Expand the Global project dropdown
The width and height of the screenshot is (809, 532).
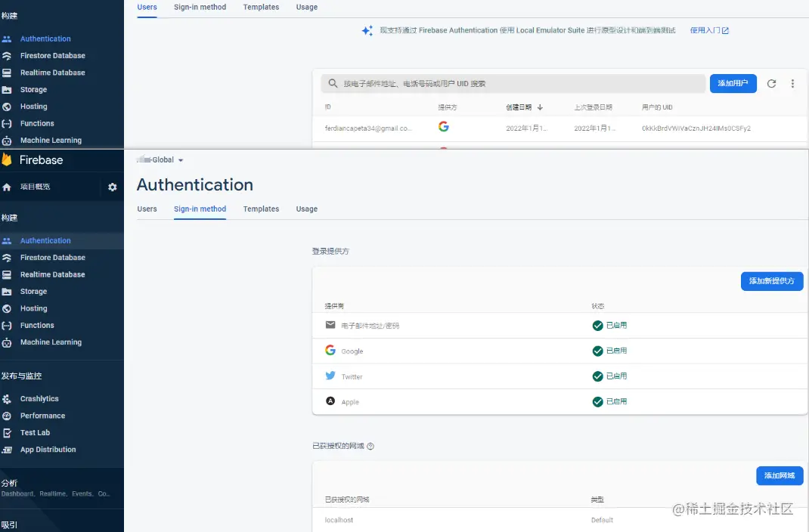[180, 160]
